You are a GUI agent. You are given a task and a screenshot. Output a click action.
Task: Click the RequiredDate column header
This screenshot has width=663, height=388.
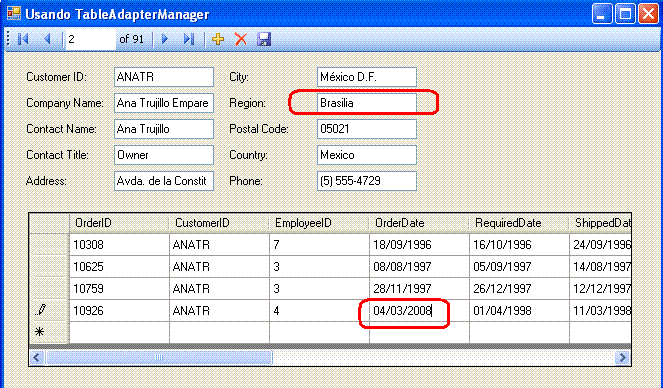(x=519, y=223)
